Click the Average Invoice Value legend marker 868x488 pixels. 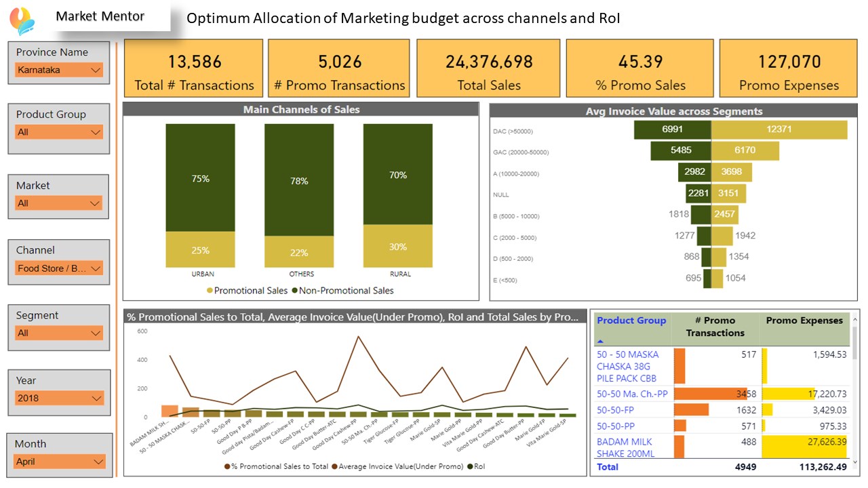click(x=334, y=466)
